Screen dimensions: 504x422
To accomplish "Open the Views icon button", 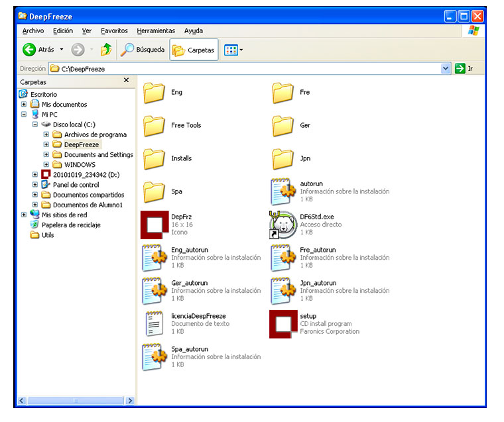I will click(x=231, y=50).
